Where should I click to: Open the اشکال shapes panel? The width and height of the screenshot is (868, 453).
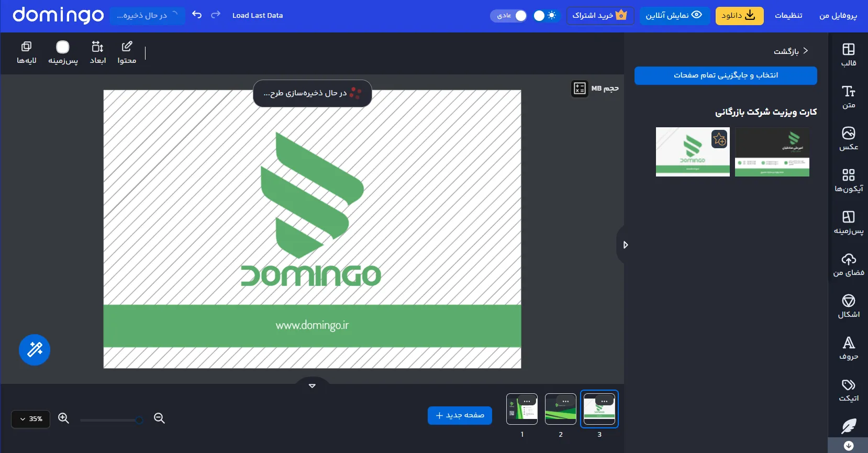(848, 306)
